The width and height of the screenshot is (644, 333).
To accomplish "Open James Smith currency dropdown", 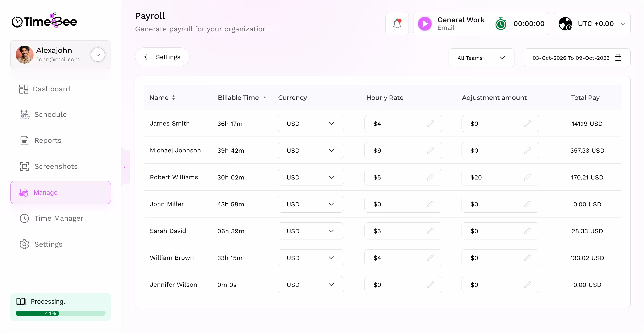I will (x=311, y=124).
